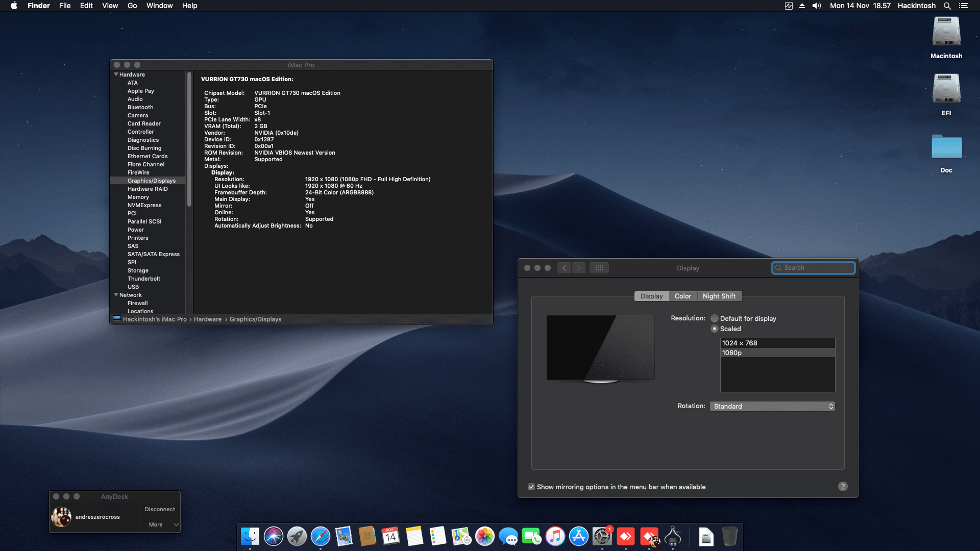Click Disconnect in the AnyDesk window
The image size is (980, 551).
point(160,509)
